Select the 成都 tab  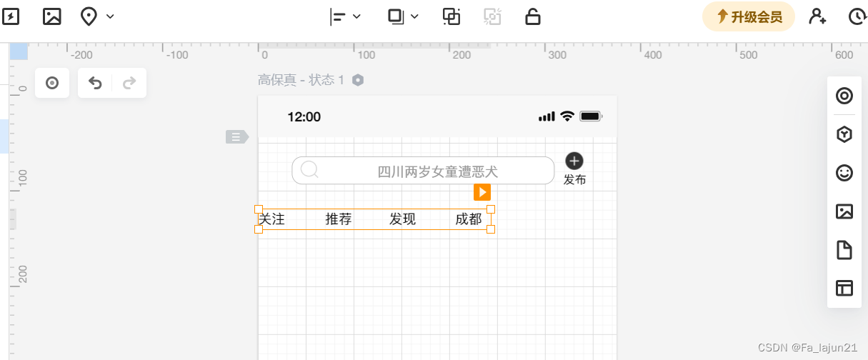(469, 219)
